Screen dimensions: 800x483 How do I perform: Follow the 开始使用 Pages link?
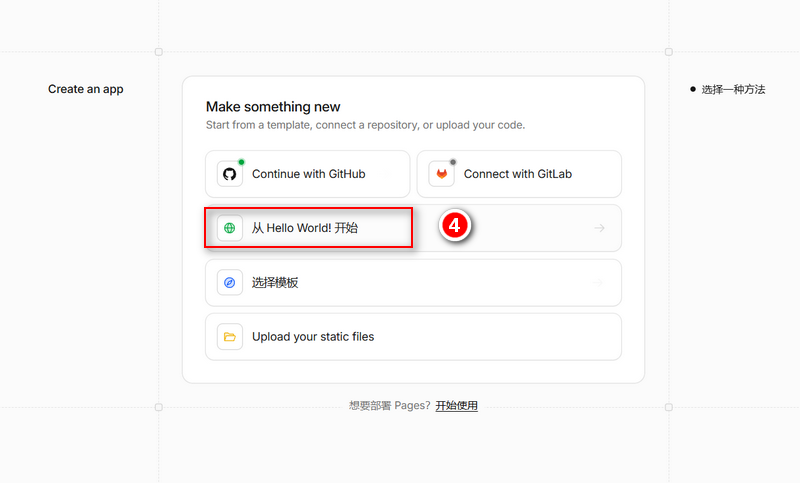[x=457, y=405]
